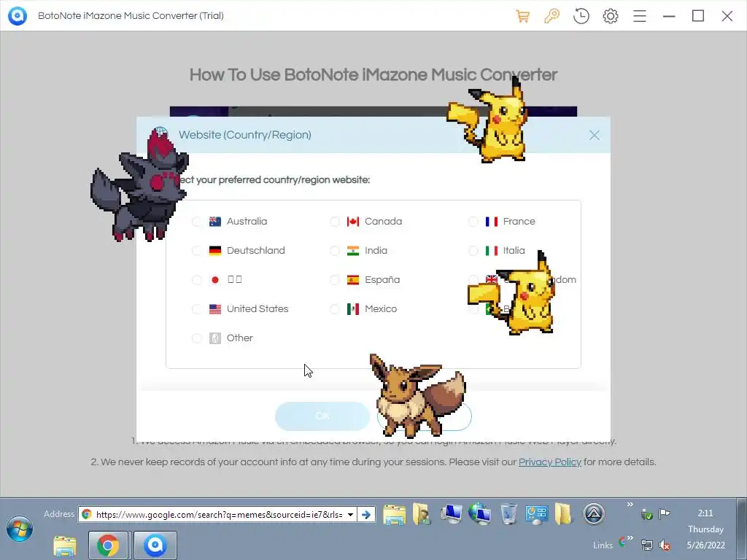Open the shopping cart purchase icon

(x=522, y=16)
